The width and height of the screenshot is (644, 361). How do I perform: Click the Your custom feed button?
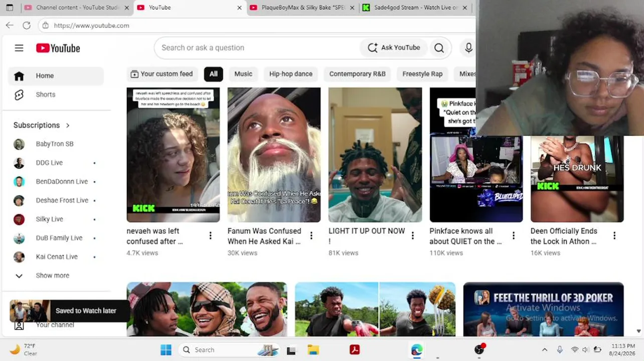(x=162, y=74)
